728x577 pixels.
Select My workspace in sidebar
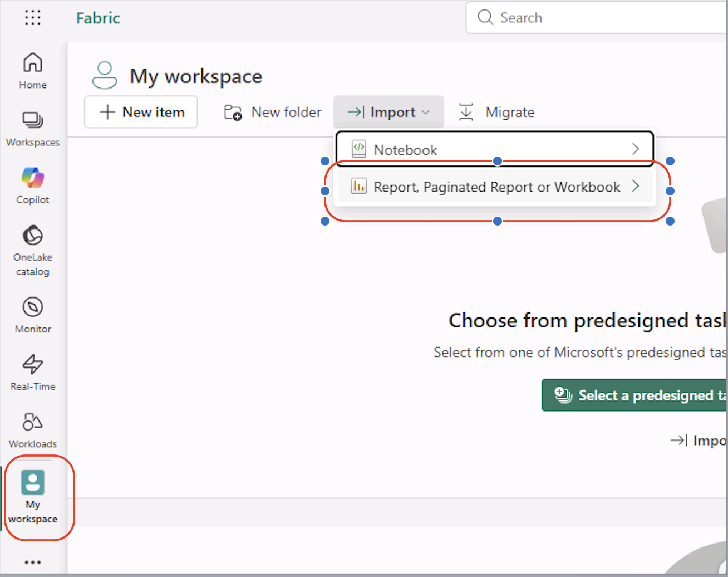[33, 497]
